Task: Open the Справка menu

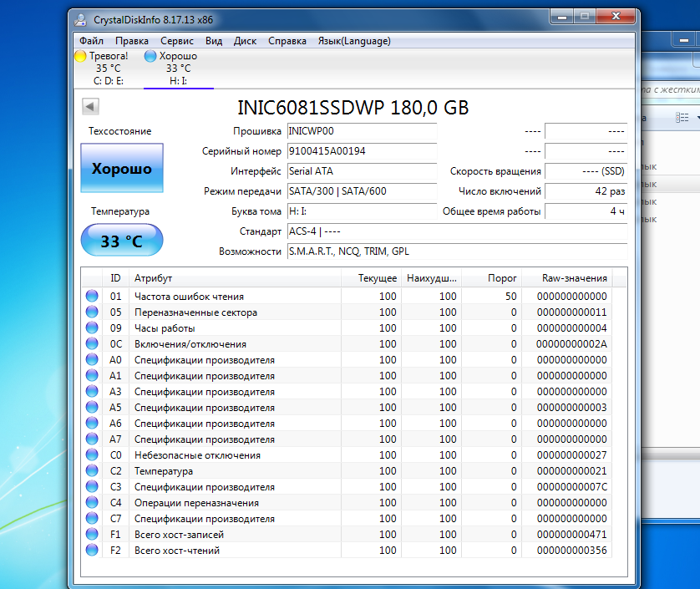Action: [287, 41]
